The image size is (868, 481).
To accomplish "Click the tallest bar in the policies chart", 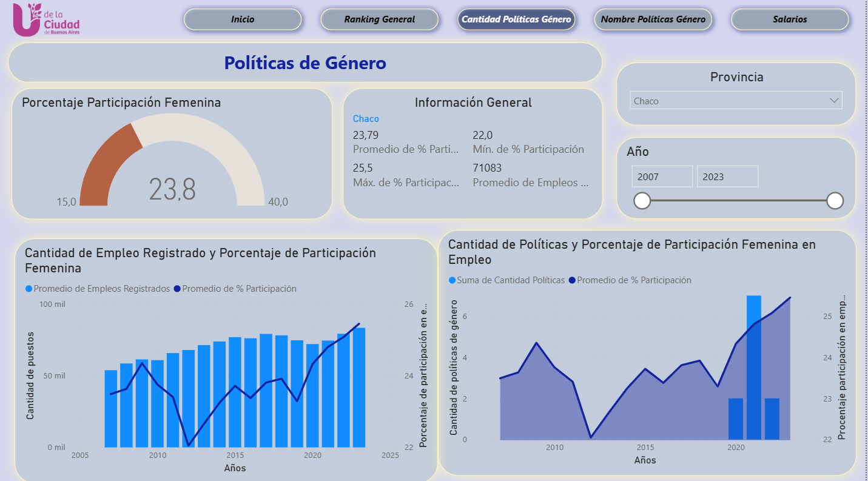I will (x=753, y=368).
